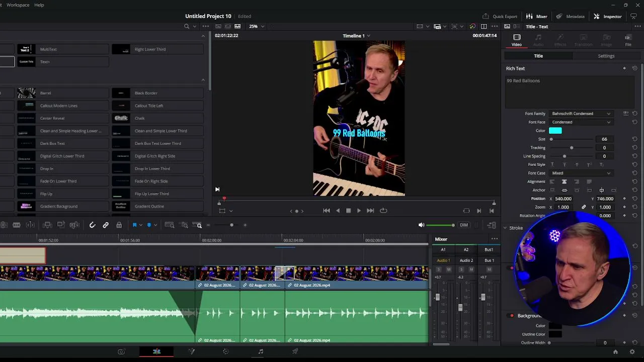Viewport: 644px width, 362px height.
Task: Open the Font Family dropdown
Action: (x=581, y=114)
